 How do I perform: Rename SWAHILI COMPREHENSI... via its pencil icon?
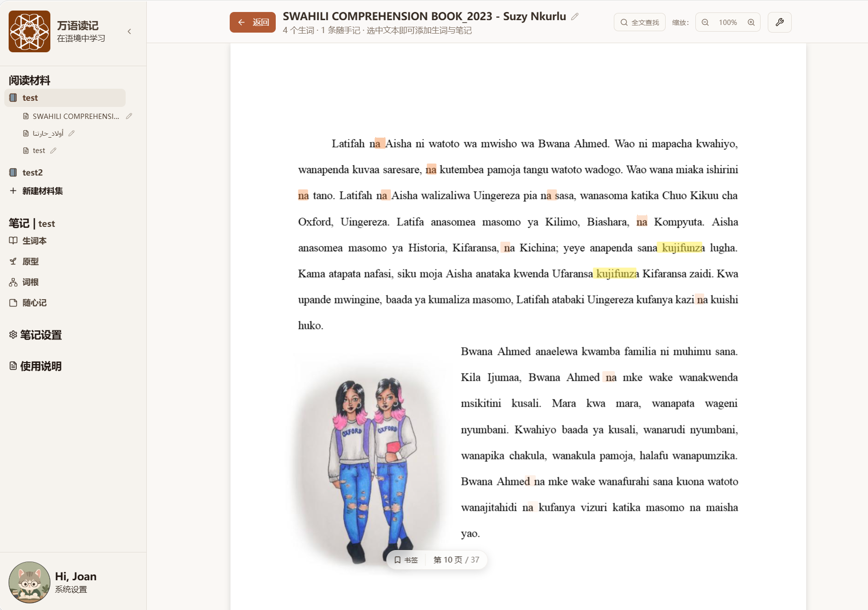pos(129,117)
